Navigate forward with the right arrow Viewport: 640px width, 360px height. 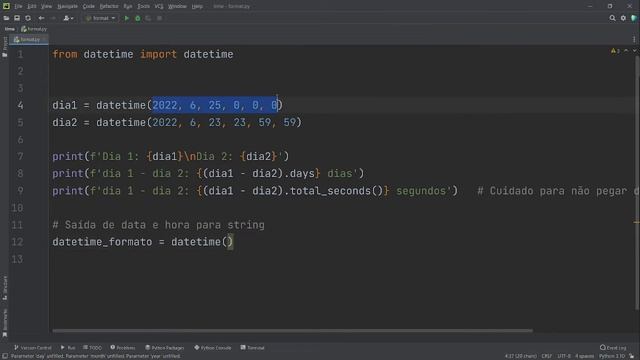coord(53,18)
